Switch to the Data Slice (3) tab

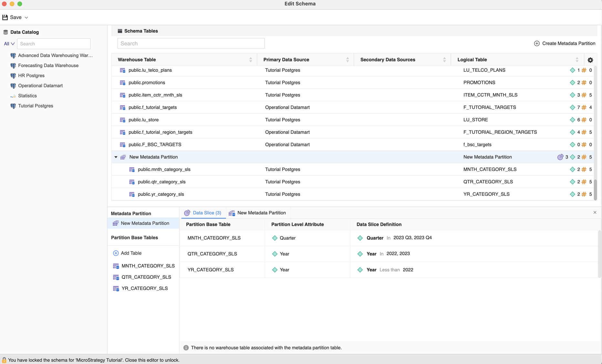click(x=203, y=213)
